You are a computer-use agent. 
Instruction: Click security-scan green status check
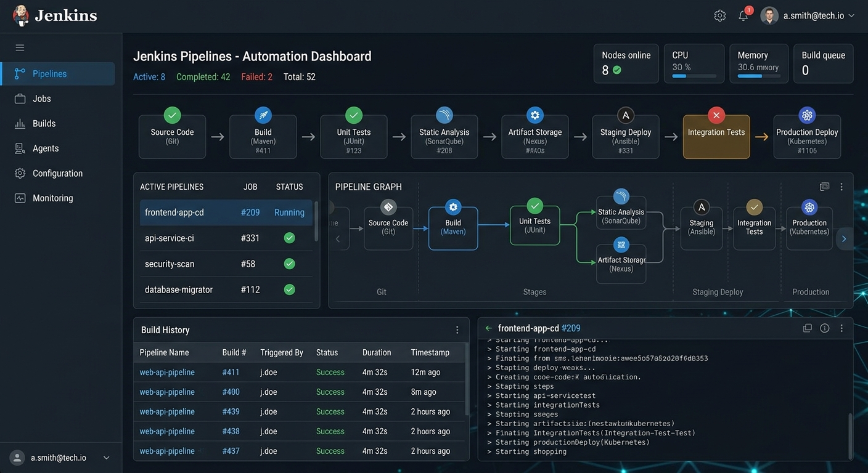click(289, 264)
